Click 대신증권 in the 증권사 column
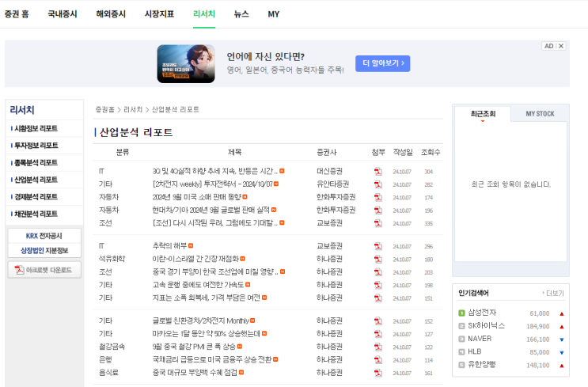Screen dimensions: 588x387 point(330,172)
